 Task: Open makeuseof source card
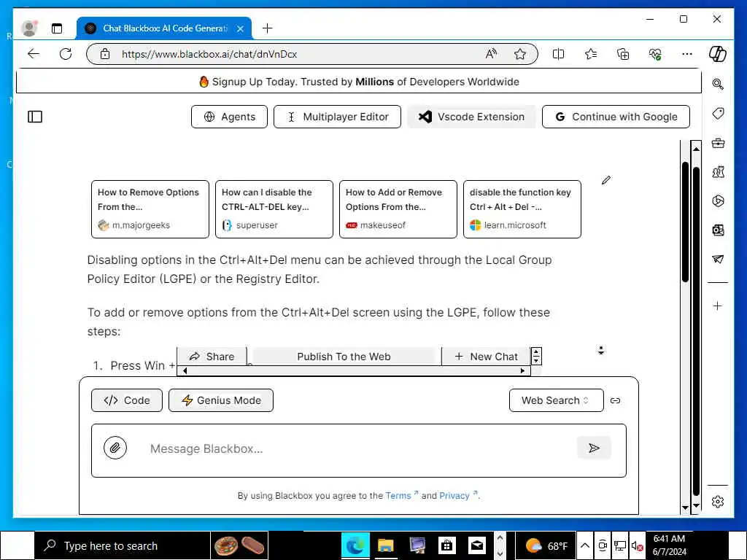pos(398,209)
